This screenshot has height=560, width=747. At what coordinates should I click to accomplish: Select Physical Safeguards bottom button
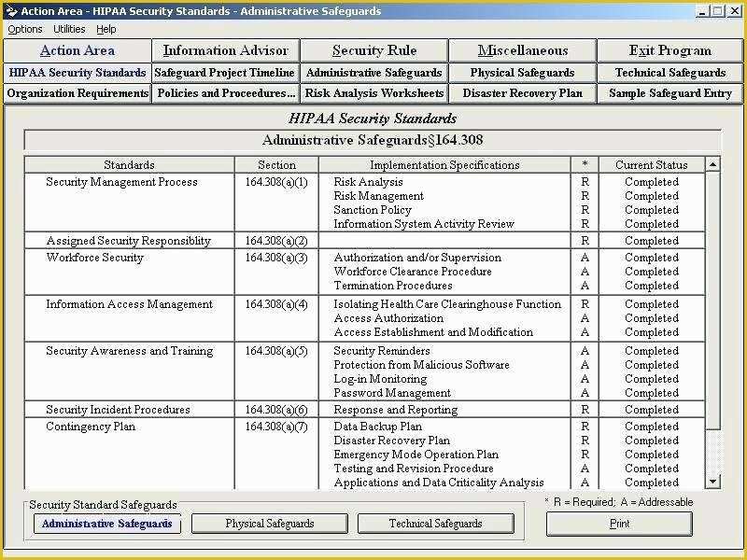(x=270, y=524)
